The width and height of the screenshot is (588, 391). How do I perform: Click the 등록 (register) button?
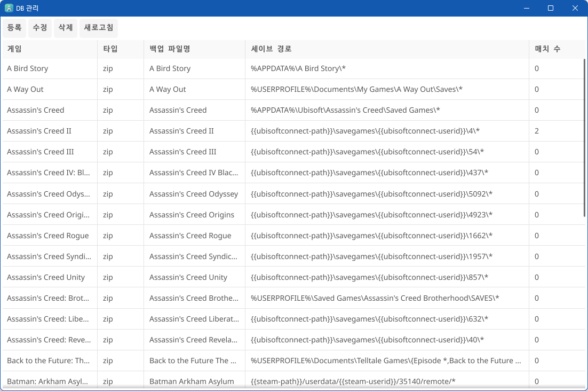pos(14,28)
